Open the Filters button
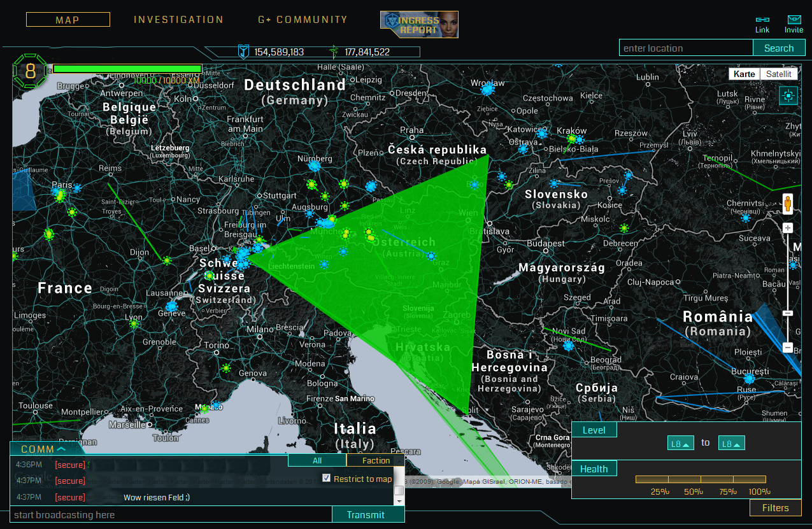 (x=775, y=507)
